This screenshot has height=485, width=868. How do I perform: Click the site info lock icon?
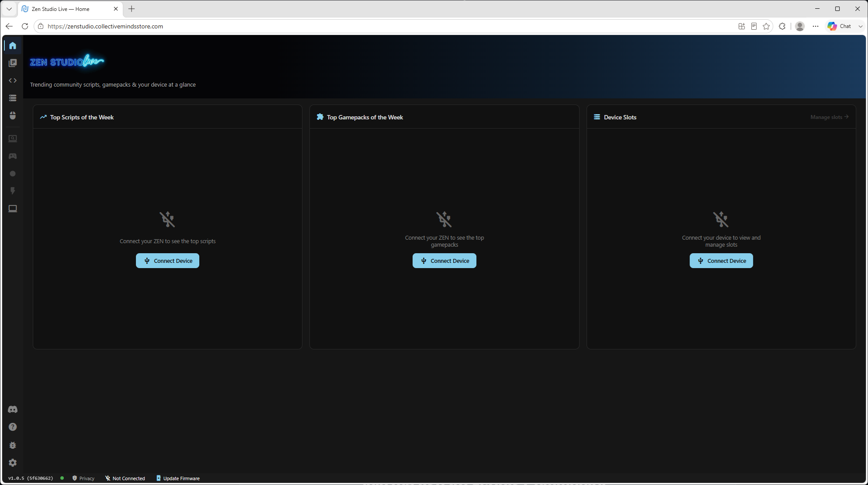pyautogui.click(x=41, y=26)
